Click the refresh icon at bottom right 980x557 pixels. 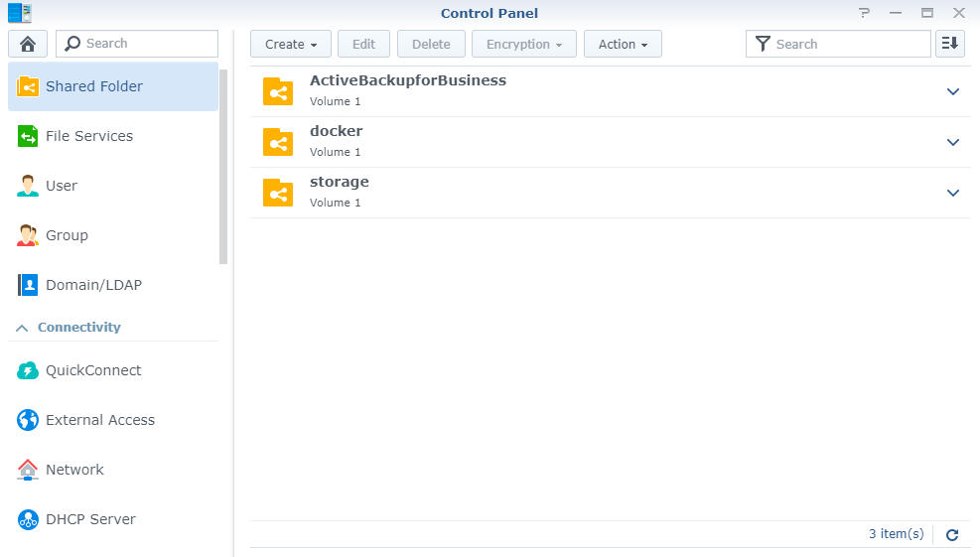(x=952, y=534)
